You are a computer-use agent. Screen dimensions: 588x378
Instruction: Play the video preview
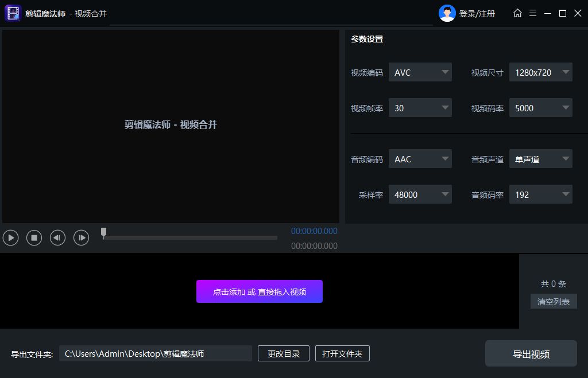(x=11, y=238)
